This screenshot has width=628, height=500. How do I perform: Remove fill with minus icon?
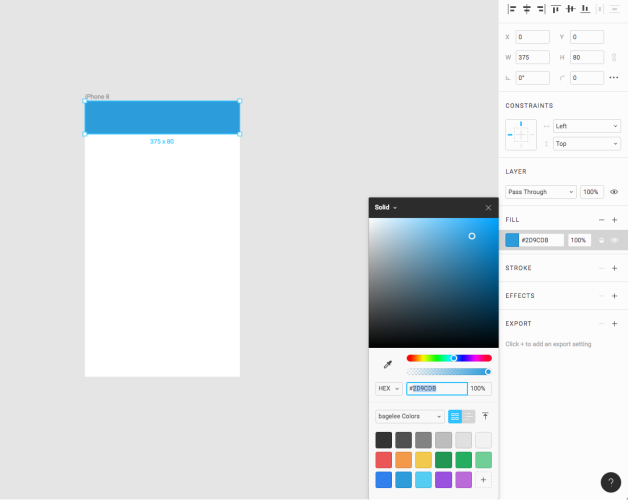[601, 220]
